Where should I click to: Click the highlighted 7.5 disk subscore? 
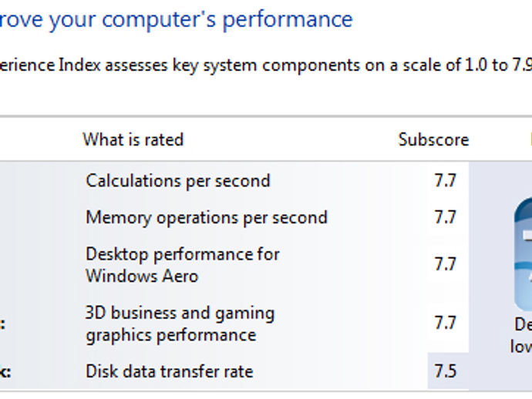(x=445, y=370)
